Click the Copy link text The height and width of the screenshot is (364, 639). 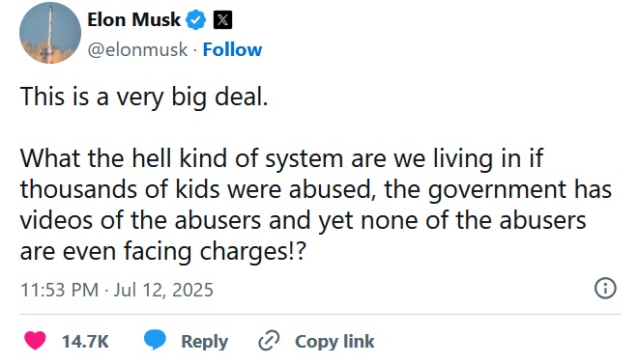click(334, 342)
